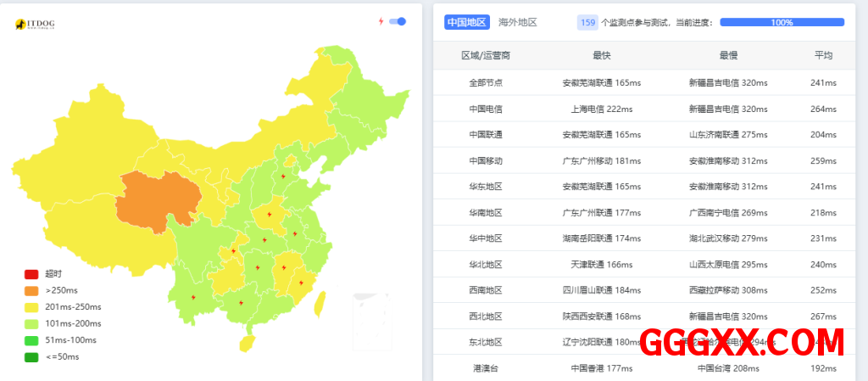Switch to the 中国地区 tab

tap(467, 23)
